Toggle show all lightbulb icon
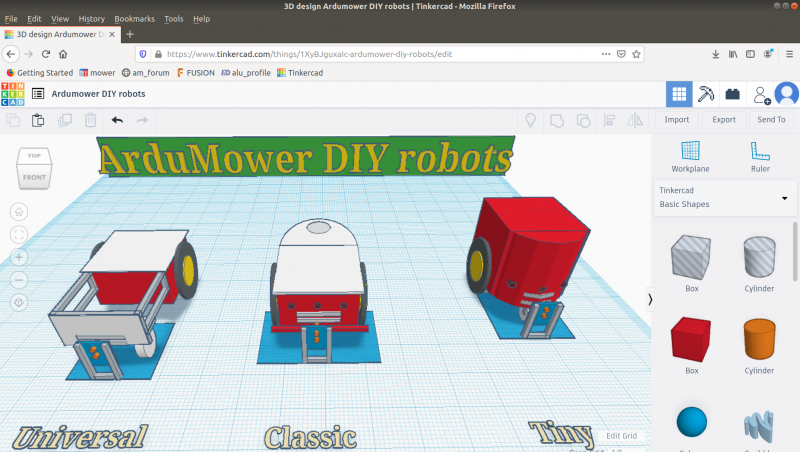The image size is (800, 452). (531, 120)
